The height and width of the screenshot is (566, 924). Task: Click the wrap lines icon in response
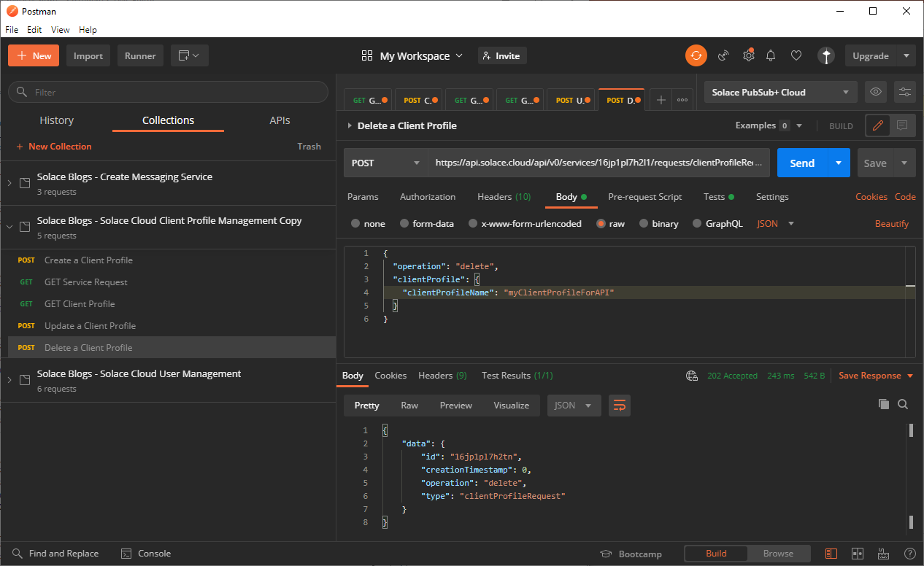[x=619, y=406]
